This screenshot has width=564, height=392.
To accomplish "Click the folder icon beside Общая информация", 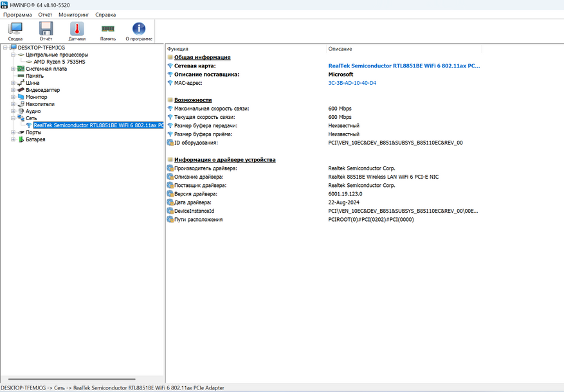I will click(170, 57).
